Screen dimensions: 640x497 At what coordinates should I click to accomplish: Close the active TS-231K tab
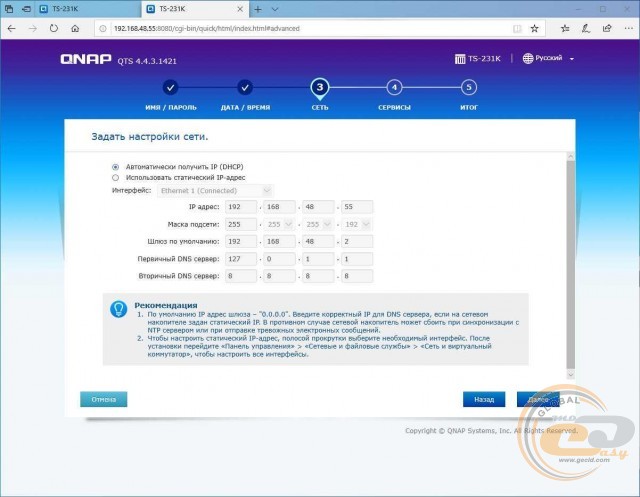pos(240,9)
